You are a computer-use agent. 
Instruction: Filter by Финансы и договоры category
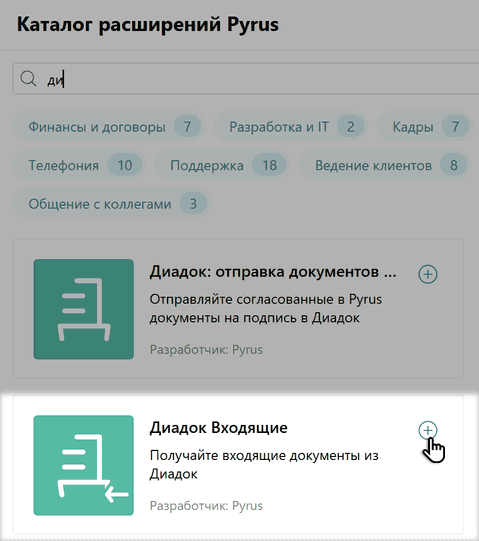pos(109,127)
